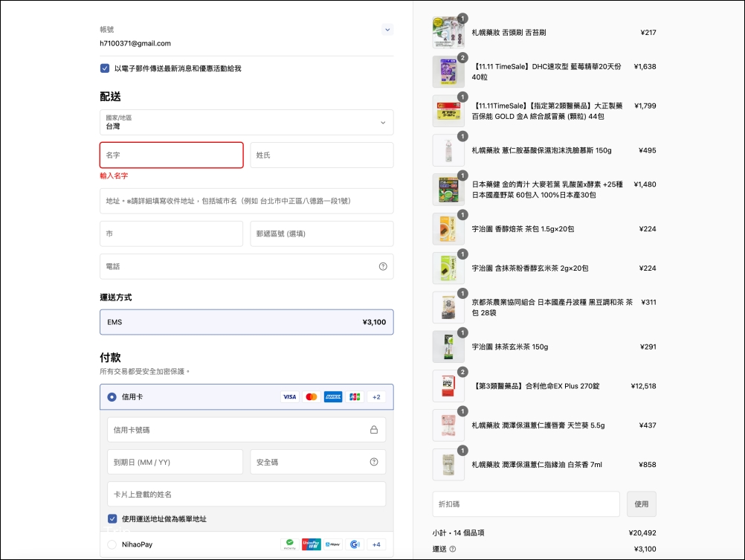The height and width of the screenshot is (560, 745).
Task: Open the country/region dropdown showing 台灣
Action: pyautogui.click(x=246, y=123)
